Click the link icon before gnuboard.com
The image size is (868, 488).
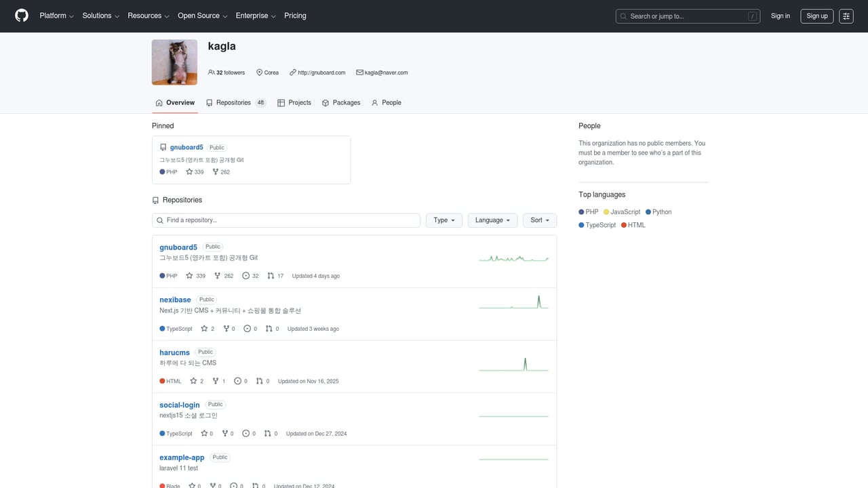pos(292,73)
